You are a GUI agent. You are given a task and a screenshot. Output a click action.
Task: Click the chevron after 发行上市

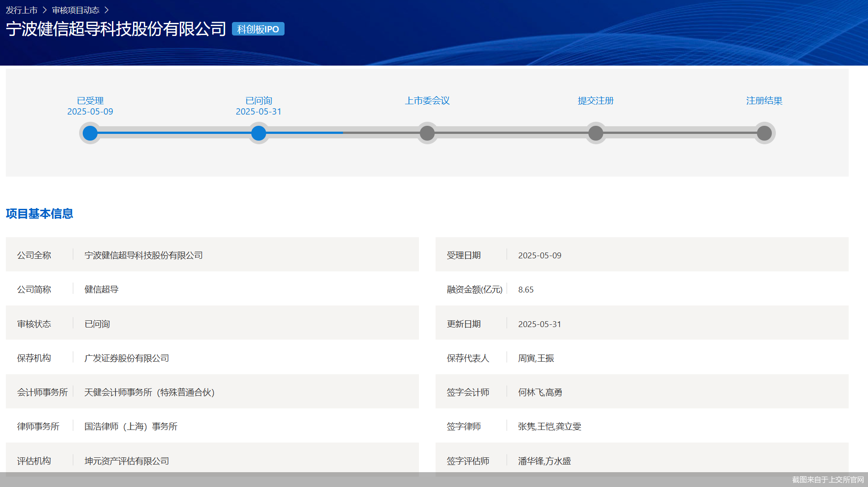pyautogui.click(x=45, y=10)
